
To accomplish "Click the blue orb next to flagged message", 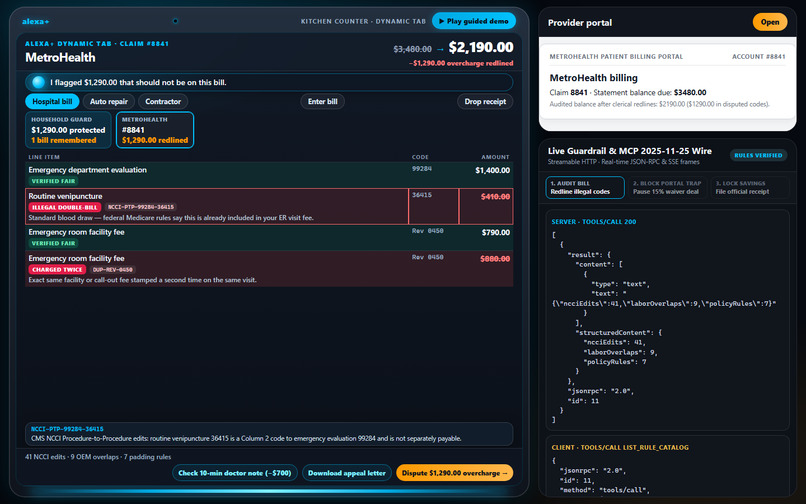I will 39,82.
